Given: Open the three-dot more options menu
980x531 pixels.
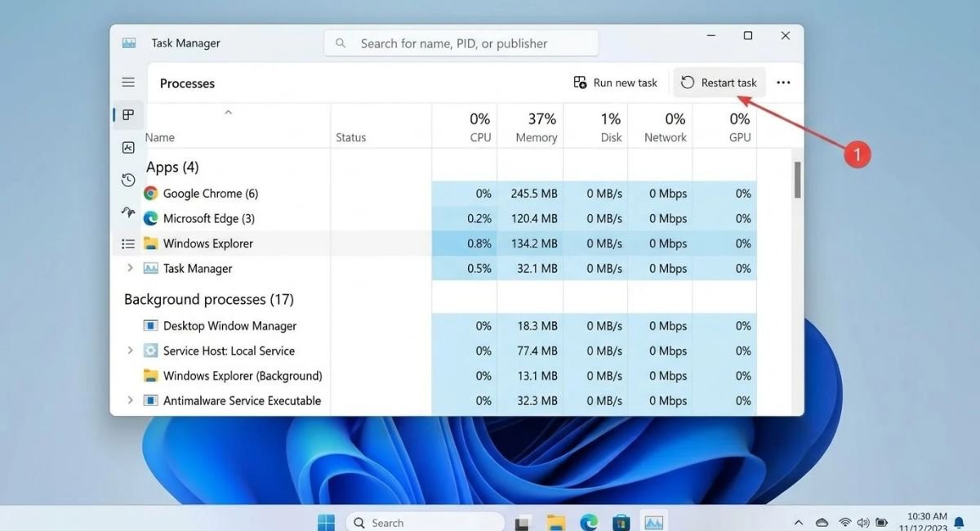Looking at the screenshot, I should tap(783, 83).
